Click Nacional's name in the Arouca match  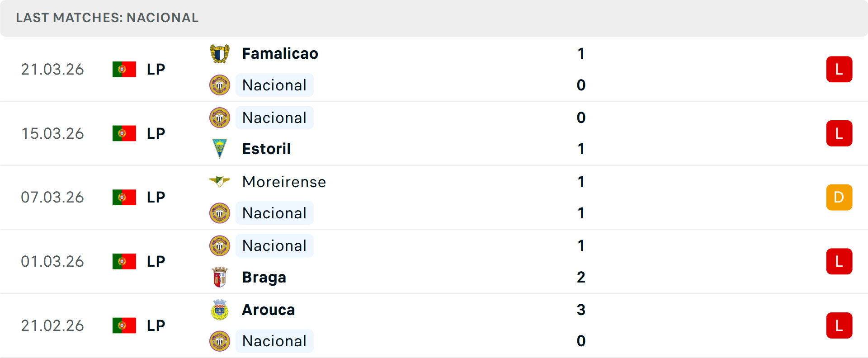[274, 341]
